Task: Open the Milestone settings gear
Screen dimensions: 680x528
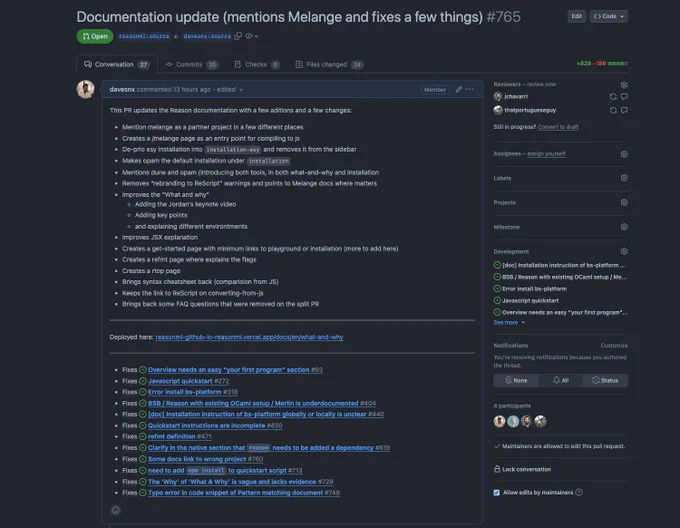Action: tap(624, 227)
